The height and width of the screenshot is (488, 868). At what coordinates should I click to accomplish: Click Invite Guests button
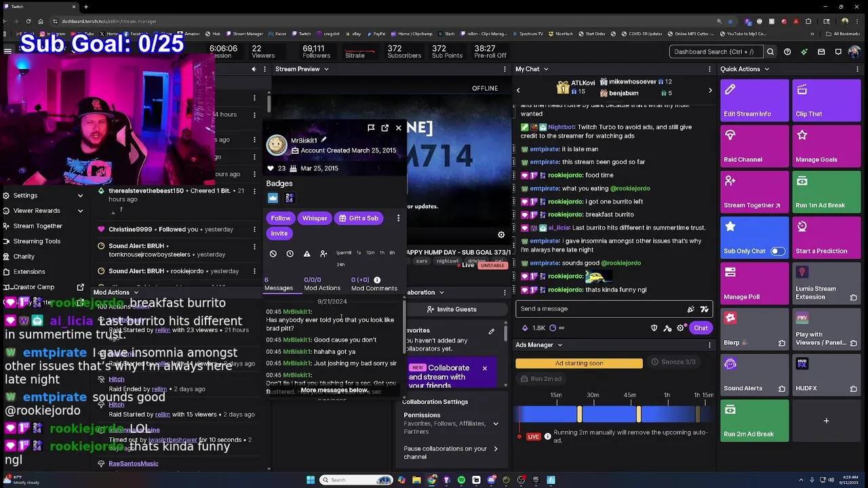(x=452, y=309)
